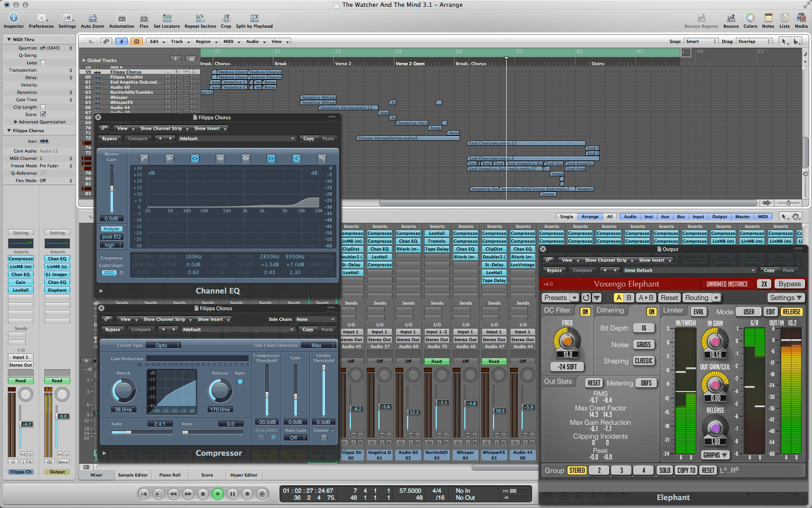812x508 pixels.
Task: Toggle the Clip Length checkbox
Action: (x=43, y=107)
